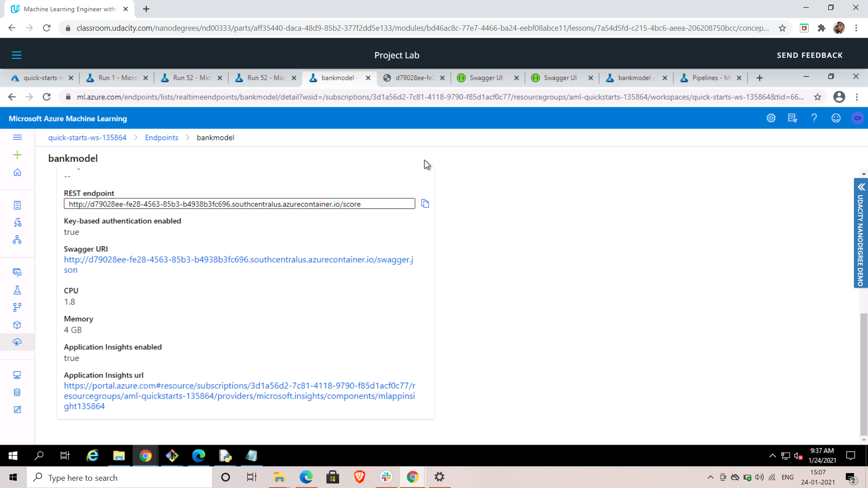This screenshot has height=488, width=868.
Task: Select the Datastores database icon
Action: pos(17,392)
